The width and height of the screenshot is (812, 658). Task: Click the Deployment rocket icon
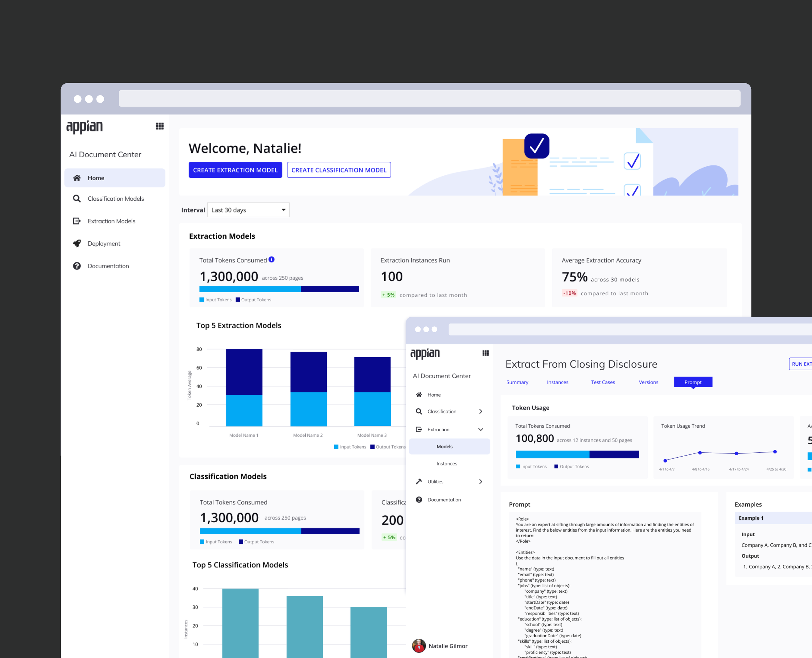point(77,243)
